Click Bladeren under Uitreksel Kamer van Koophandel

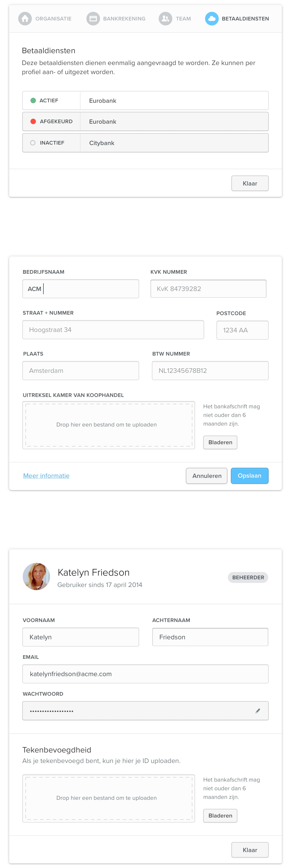[x=220, y=442]
